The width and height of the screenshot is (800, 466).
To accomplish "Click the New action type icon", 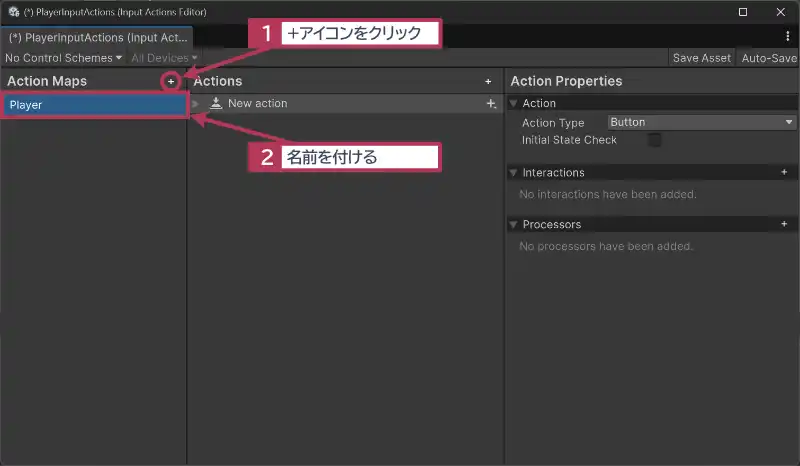I will pos(215,104).
